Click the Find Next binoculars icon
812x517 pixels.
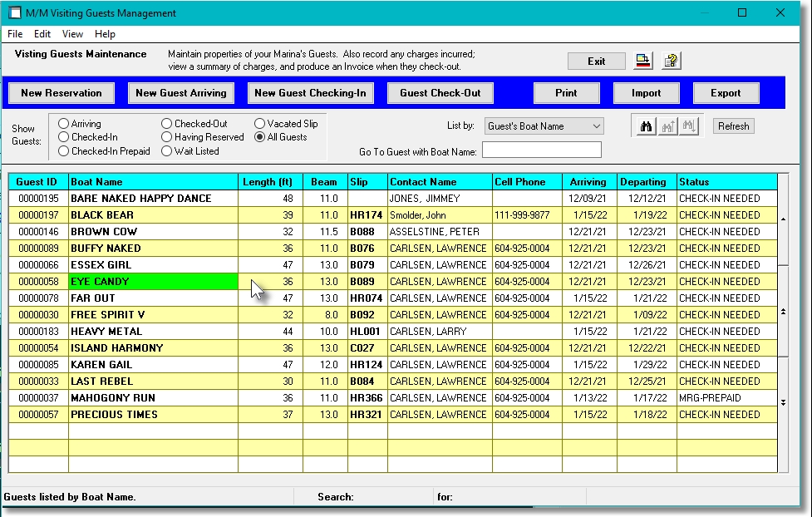click(x=688, y=126)
